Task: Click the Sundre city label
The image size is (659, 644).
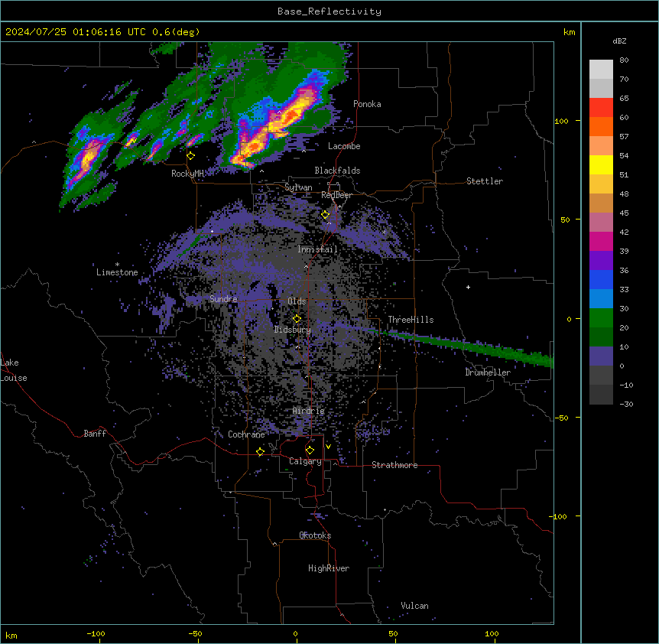Action: tap(223, 299)
